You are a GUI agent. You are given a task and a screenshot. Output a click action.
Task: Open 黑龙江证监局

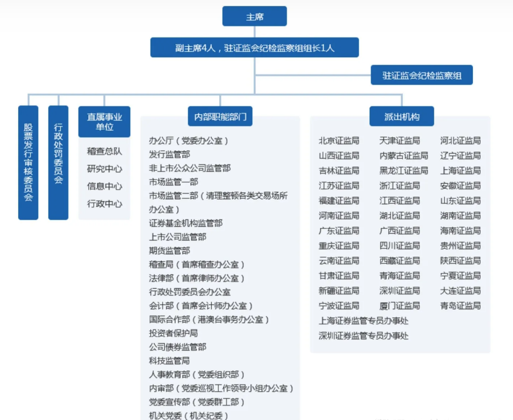pos(404,171)
